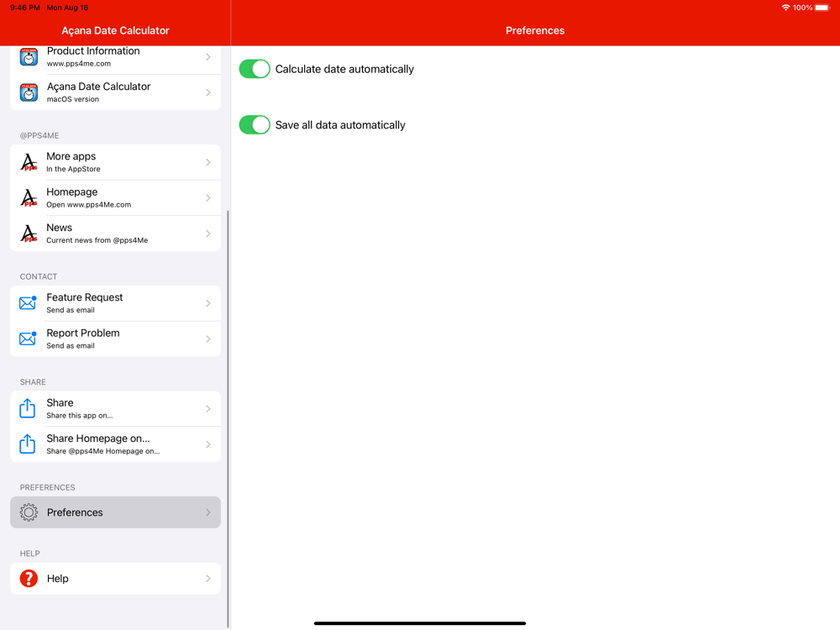Click the '9:46 PM' clock in status bar
Viewport: 840px width, 630px height.
click(25, 8)
